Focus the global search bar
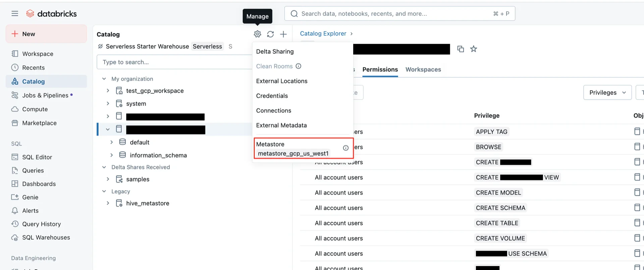The image size is (644, 270). (399, 13)
